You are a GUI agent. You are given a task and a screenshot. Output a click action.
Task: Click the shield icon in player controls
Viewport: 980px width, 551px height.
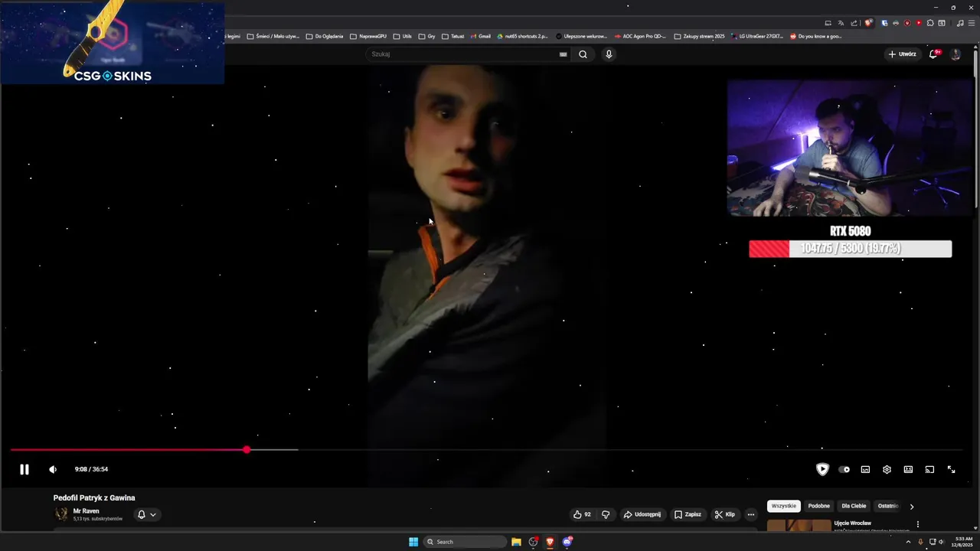click(822, 469)
